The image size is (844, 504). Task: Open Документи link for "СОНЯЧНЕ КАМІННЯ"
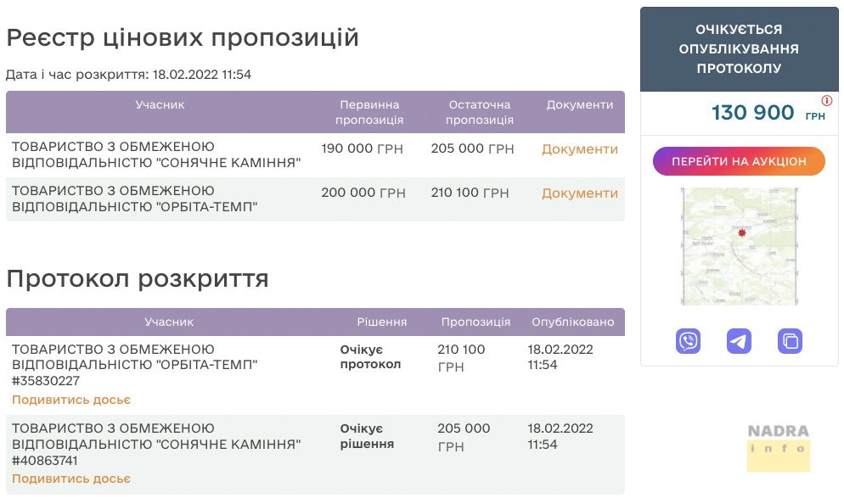point(580,149)
